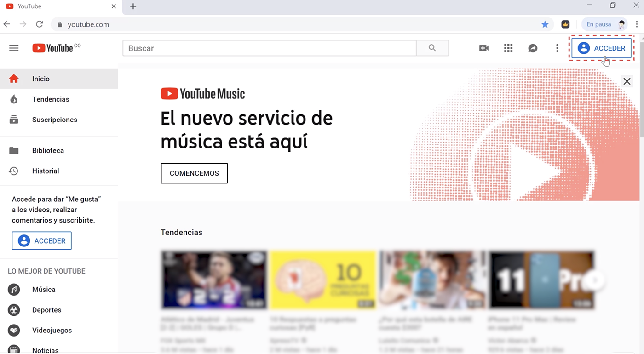Screen dimensions: 644x354
Task: Open the header settings three-dot menu
Action: click(x=557, y=48)
